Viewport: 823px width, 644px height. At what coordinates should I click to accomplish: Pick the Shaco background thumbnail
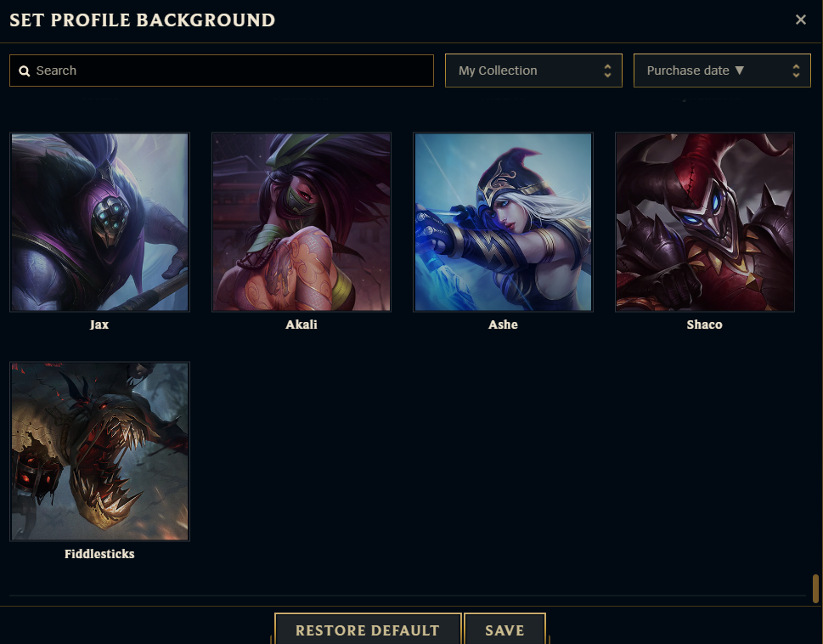click(705, 222)
